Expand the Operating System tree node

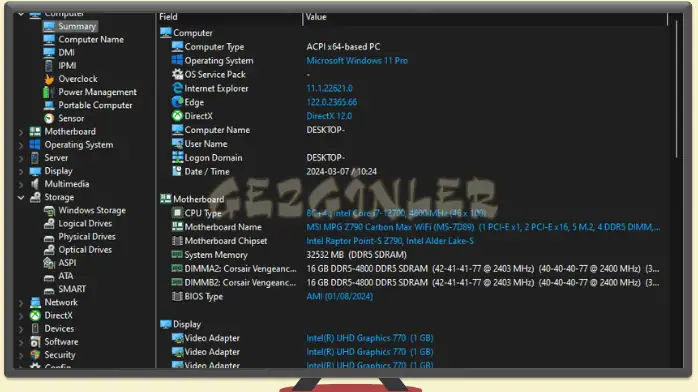20,145
